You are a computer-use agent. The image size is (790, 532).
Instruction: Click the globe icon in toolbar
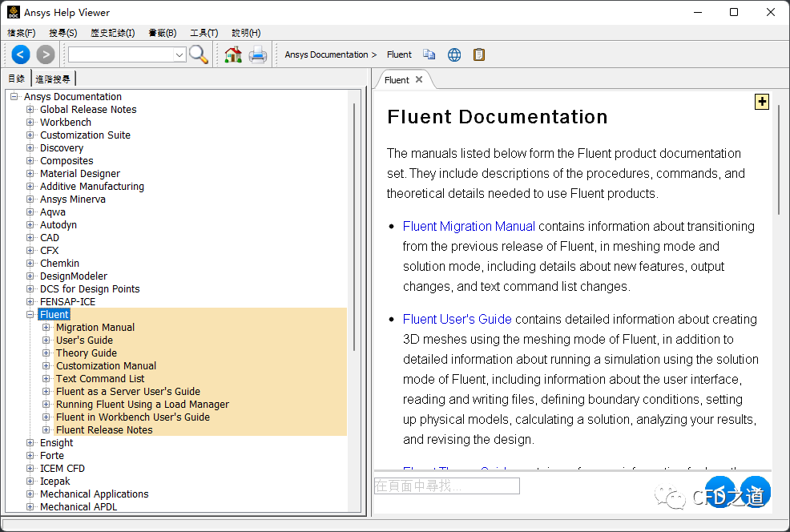[454, 54]
